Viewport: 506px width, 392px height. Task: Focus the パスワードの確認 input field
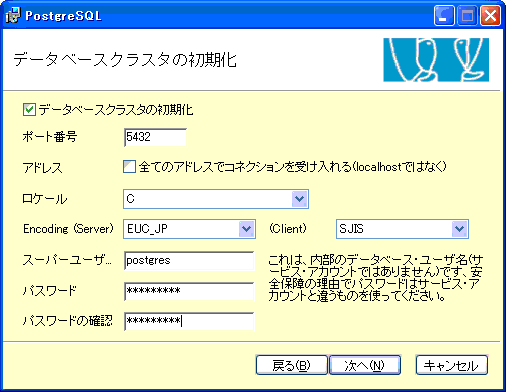[x=189, y=321]
